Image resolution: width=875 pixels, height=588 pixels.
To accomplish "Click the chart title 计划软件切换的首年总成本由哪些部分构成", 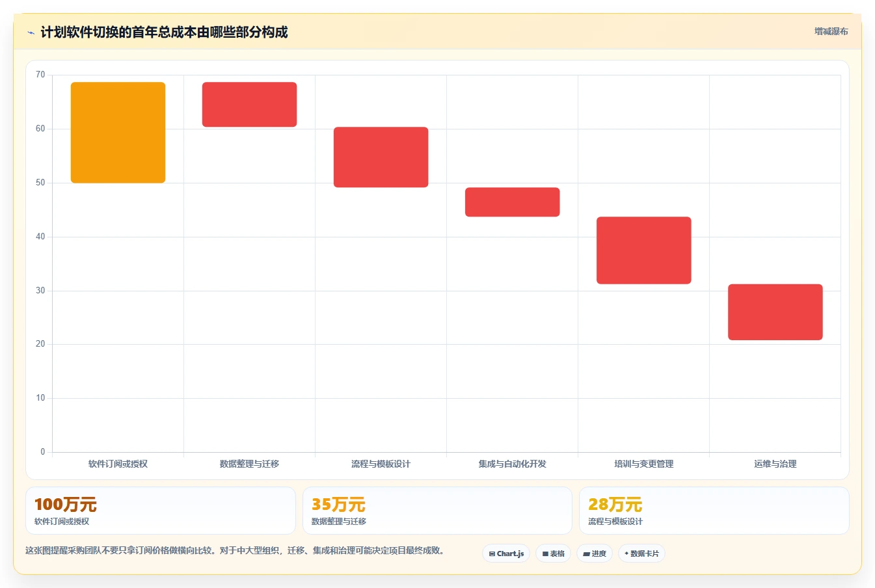I will point(164,33).
